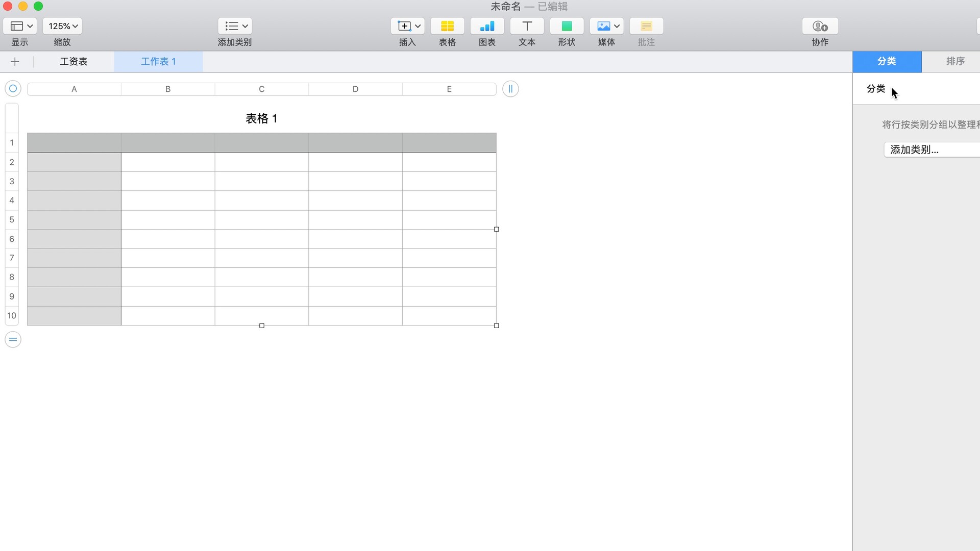
Task: Click the 协作 collaboration icon
Action: tap(820, 26)
